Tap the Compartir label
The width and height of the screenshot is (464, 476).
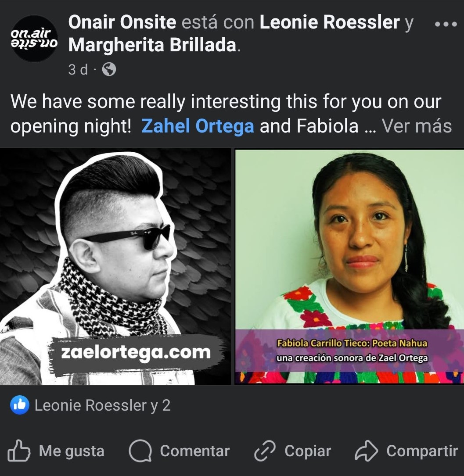(x=422, y=451)
